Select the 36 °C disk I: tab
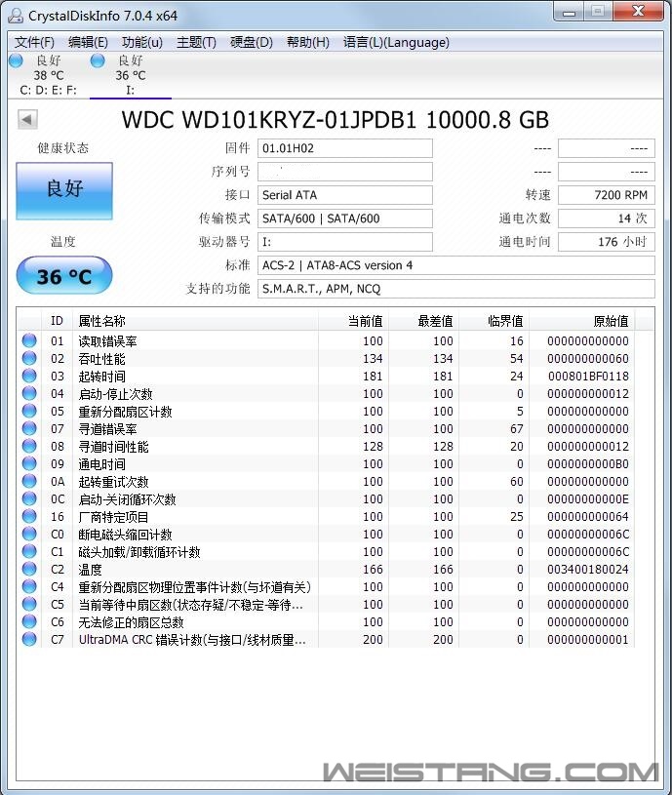 click(x=131, y=75)
